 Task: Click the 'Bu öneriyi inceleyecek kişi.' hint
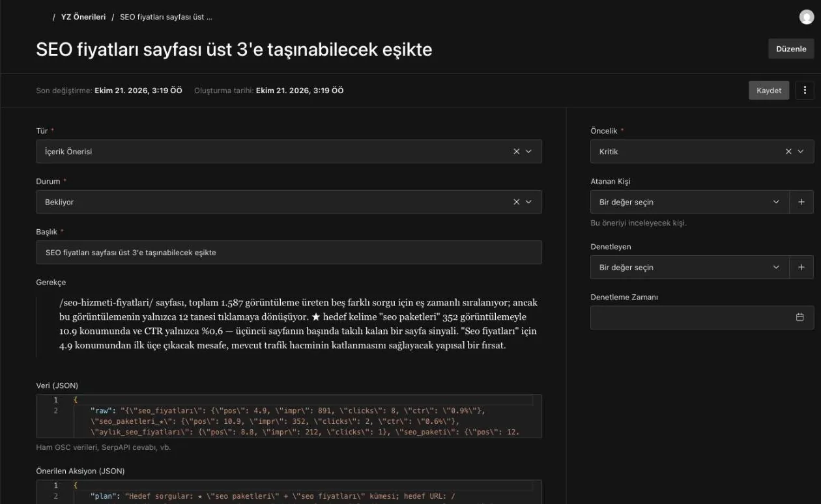[639, 223]
